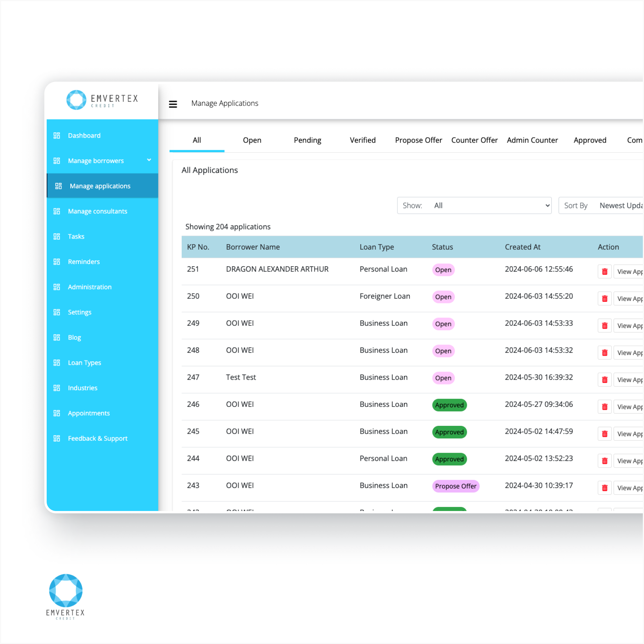Screen dimensions: 644x644
Task: Click the Administration sidebar icon
Action: [57, 287]
